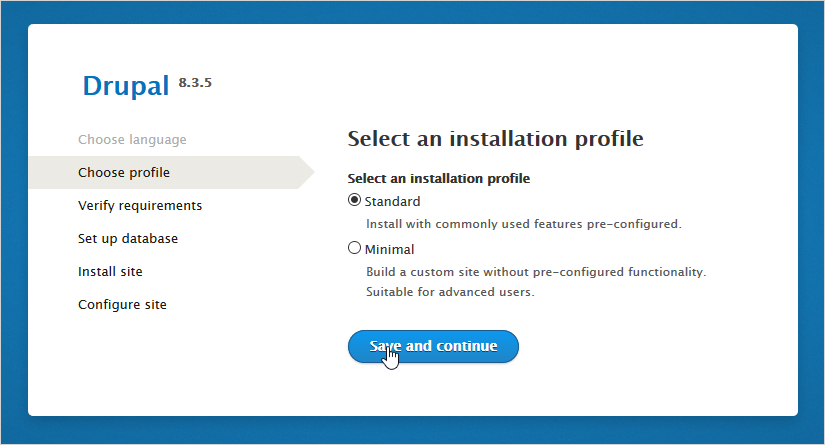This screenshot has height=445, width=825.
Task: Click the arrow tip of Choose profile highlight
Action: pyautogui.click(x=308, y=173)
